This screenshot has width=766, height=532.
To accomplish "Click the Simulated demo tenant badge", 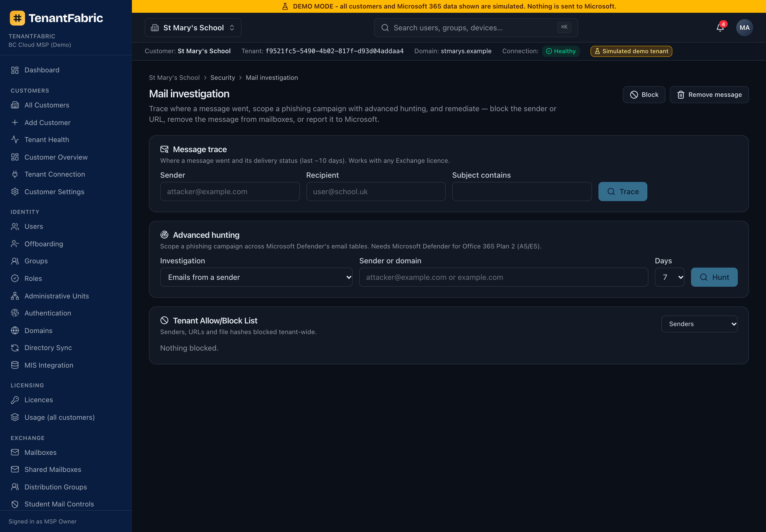I will [631, 51].
